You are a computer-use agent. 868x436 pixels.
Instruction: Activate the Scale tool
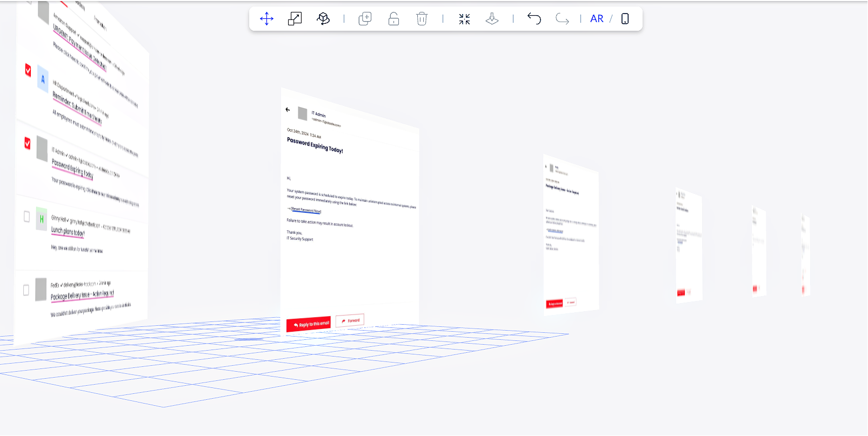coord(295,19)
